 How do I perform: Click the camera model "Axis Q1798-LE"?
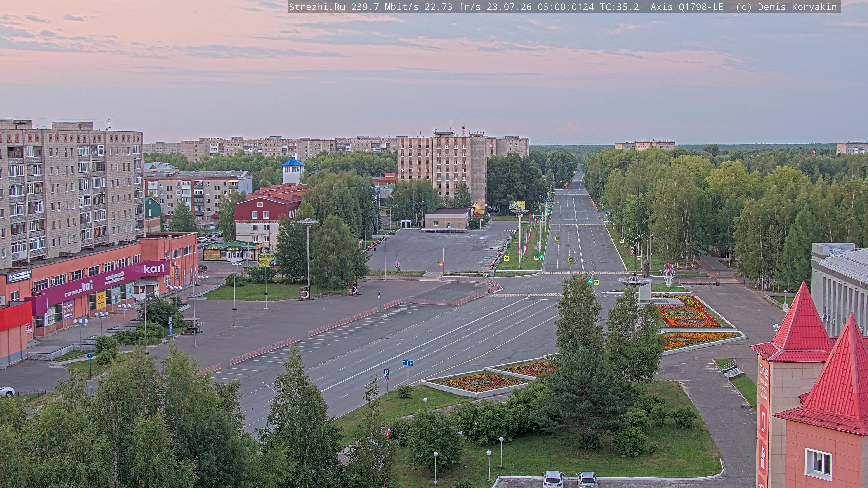pyautogui.click(x=687, y=7)
